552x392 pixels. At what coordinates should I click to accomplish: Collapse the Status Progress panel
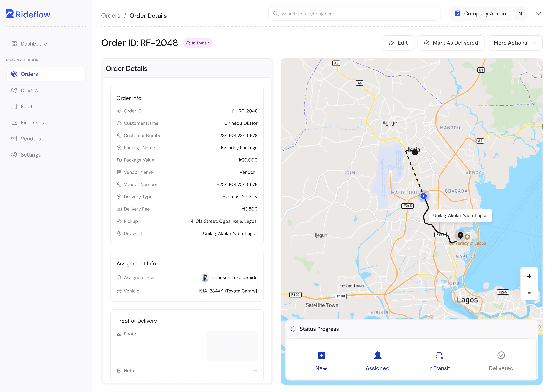[293, 329]
